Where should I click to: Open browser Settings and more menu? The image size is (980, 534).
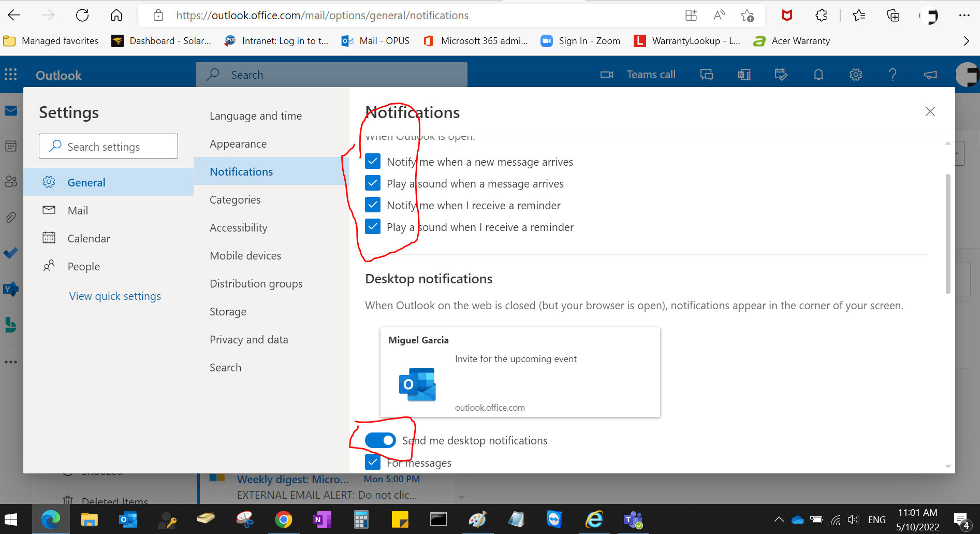964,16
